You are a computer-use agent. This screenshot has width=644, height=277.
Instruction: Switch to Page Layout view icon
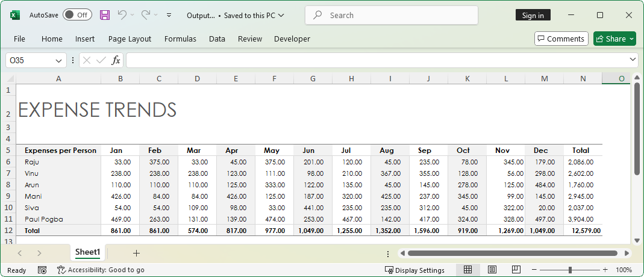492,270
